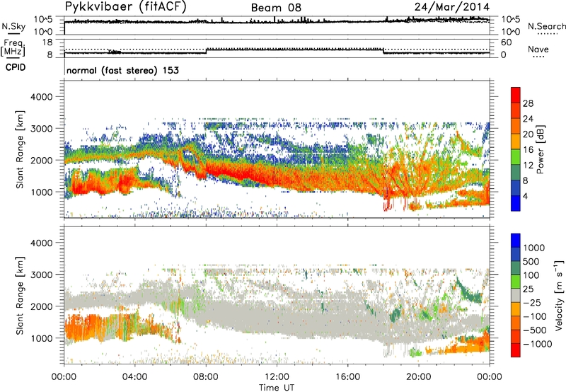566x392 pixels.
Task: Click the Freq. [MHz] axis label
Action: (x=13, y=48)
